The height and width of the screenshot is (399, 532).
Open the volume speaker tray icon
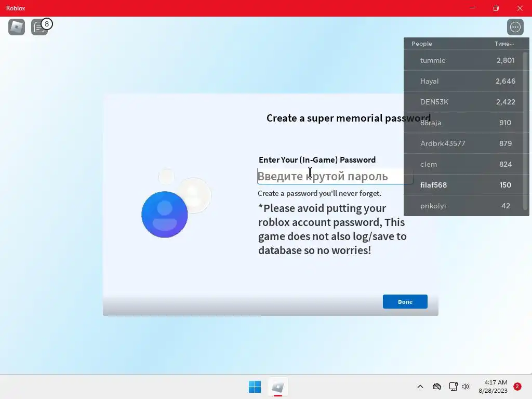[x=465, y=387]
